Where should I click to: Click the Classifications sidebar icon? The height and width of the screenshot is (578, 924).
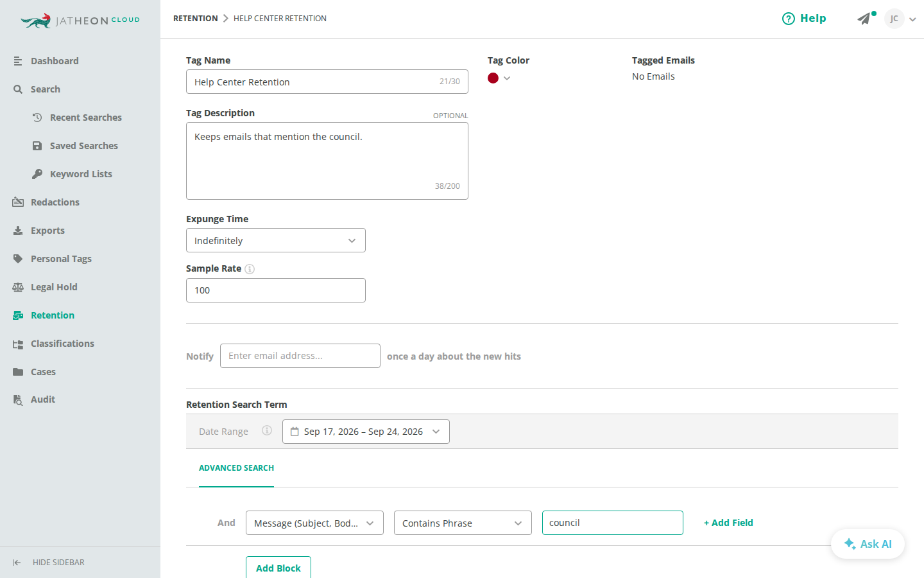[18, 344]
